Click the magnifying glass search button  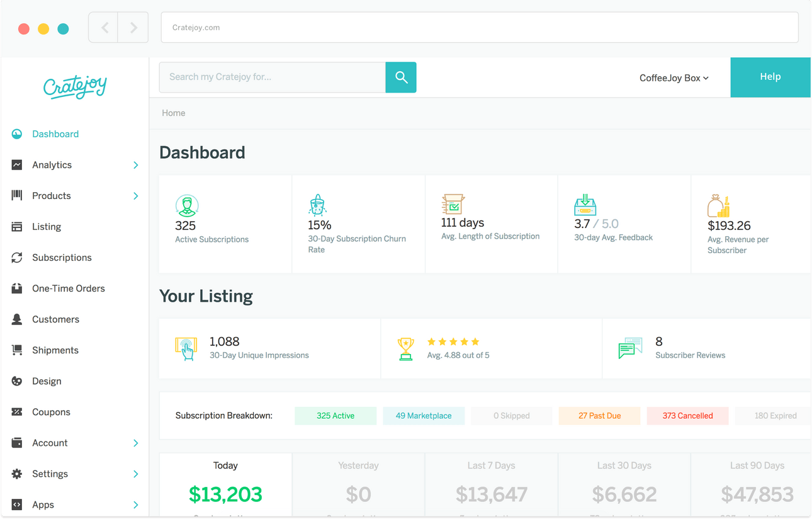401,77
